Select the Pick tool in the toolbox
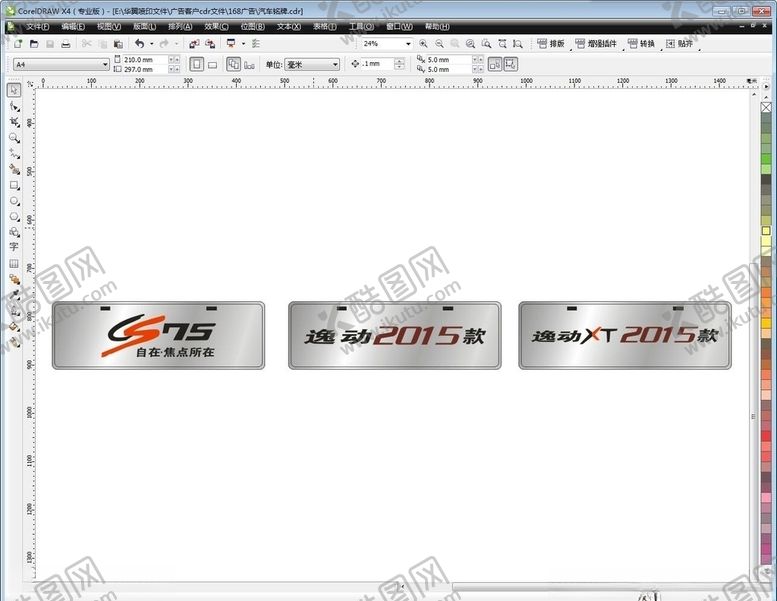777x601 pixels. (x=14, y=90)
